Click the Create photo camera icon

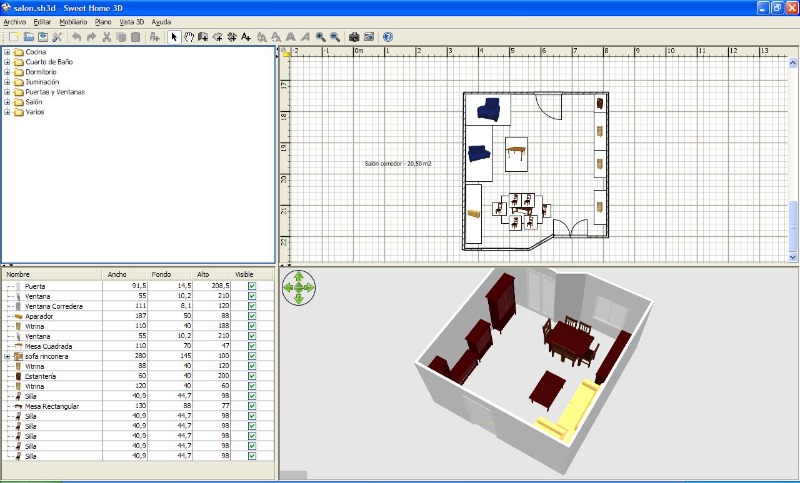pos(354,37)
